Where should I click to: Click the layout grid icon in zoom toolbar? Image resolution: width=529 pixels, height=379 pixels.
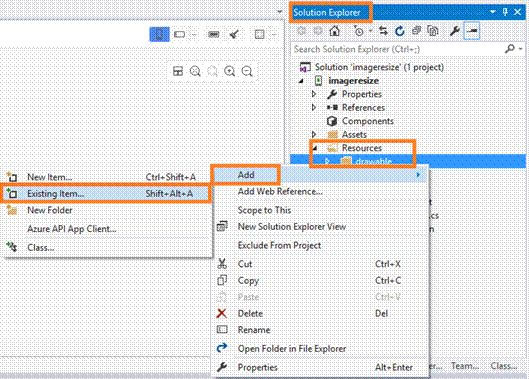tap(178, 71)
